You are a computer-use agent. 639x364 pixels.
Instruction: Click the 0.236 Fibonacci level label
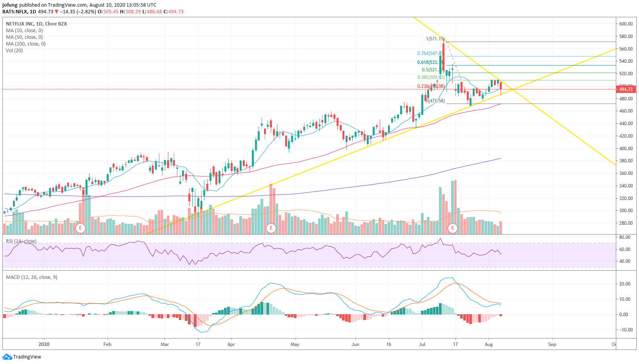[431, 86]
